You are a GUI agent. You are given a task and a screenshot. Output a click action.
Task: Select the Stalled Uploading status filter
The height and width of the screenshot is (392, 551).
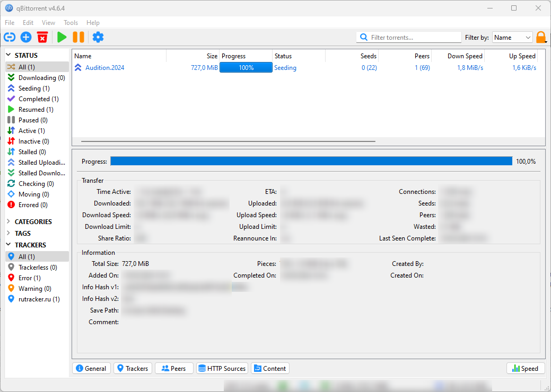pos(37,163)
